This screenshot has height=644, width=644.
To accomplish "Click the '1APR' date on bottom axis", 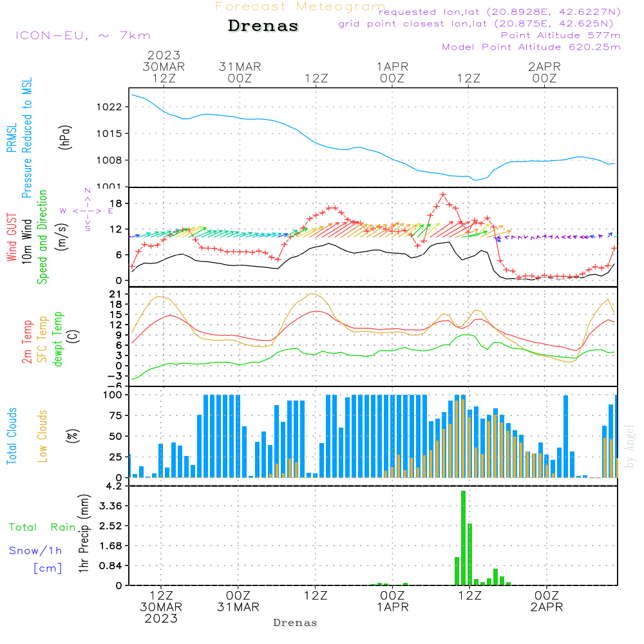I will point(392,607).
